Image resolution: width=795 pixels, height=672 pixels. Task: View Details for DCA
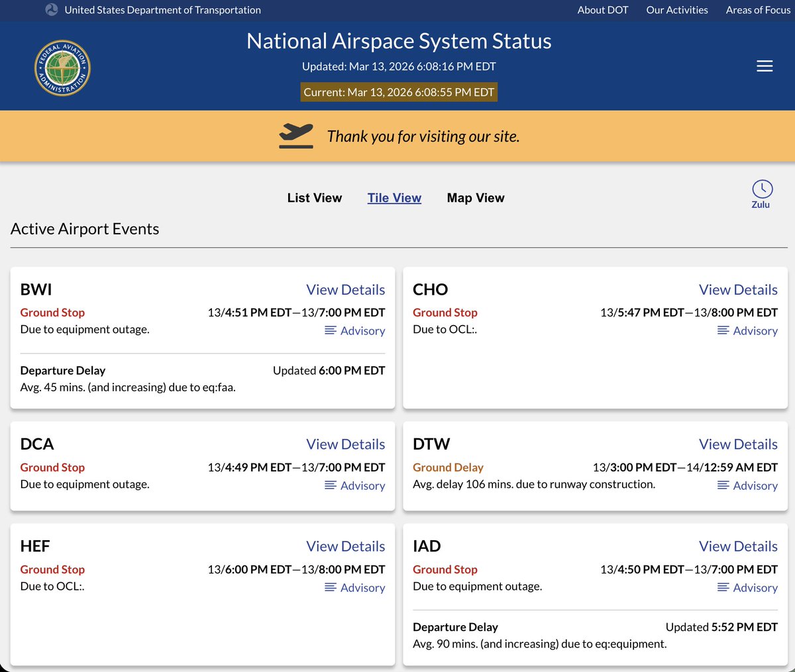point(345,444)
